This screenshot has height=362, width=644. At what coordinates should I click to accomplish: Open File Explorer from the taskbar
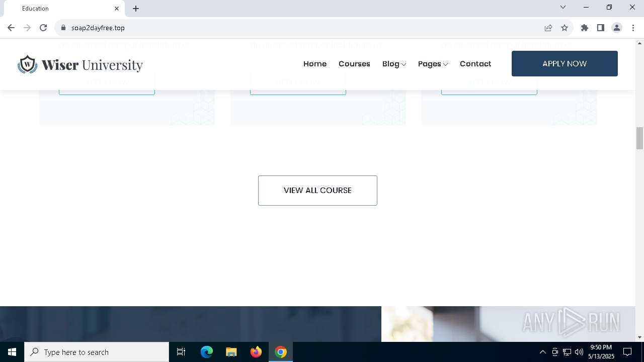[231, 352]
